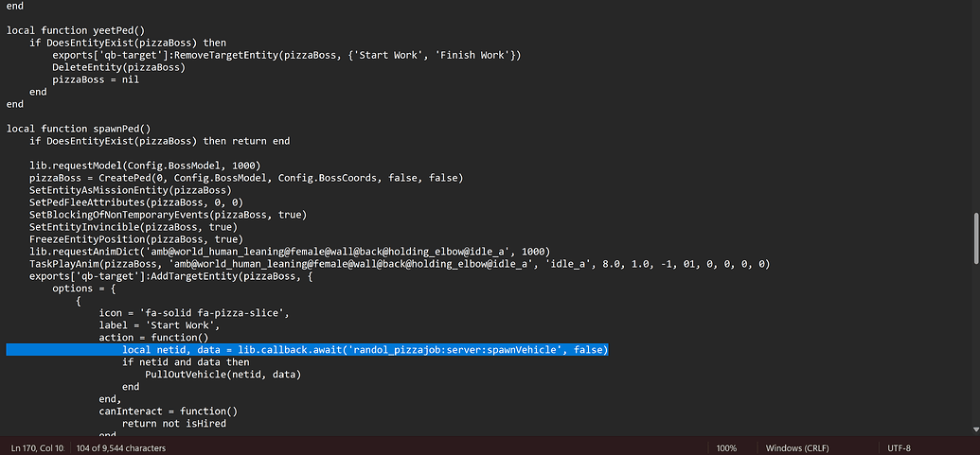
Task: Click the scrollbar down arrow
Action: coord(973,430)
